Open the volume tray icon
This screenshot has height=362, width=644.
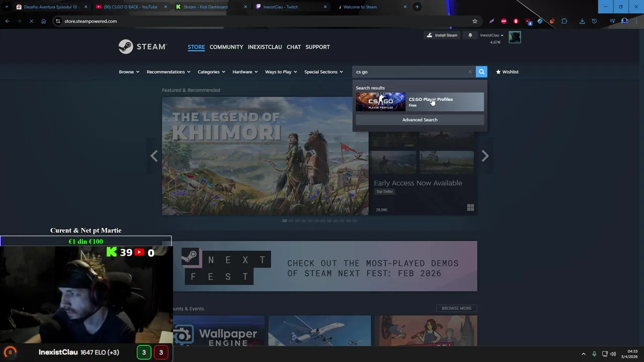click(613, 354)
